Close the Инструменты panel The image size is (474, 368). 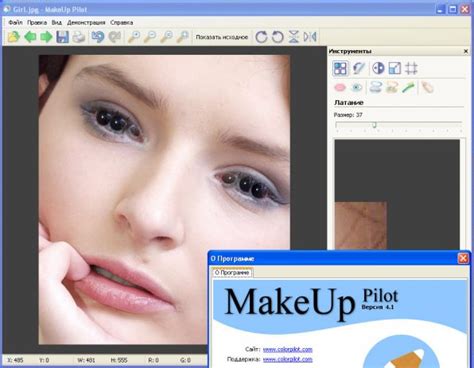tap(466, 51)
